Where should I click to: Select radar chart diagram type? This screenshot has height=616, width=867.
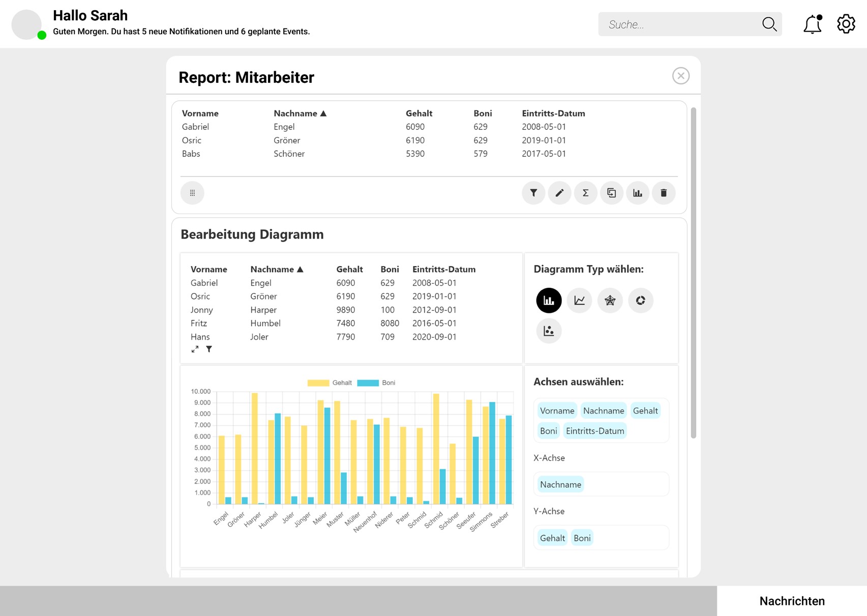(610, 300)
